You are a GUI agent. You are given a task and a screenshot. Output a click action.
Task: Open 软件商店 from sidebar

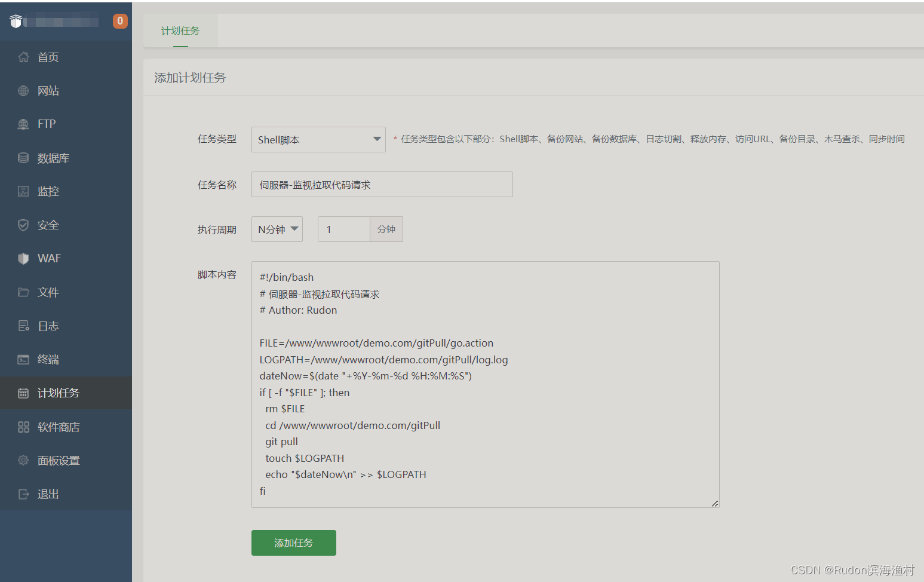pos(66,427)
